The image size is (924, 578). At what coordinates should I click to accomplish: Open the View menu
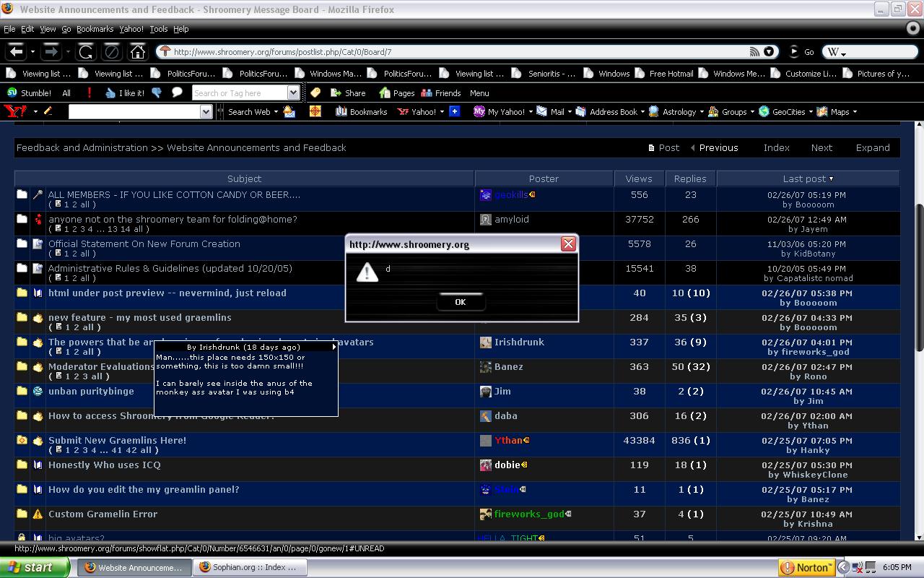pyautogui.click(x=48, y=29)
